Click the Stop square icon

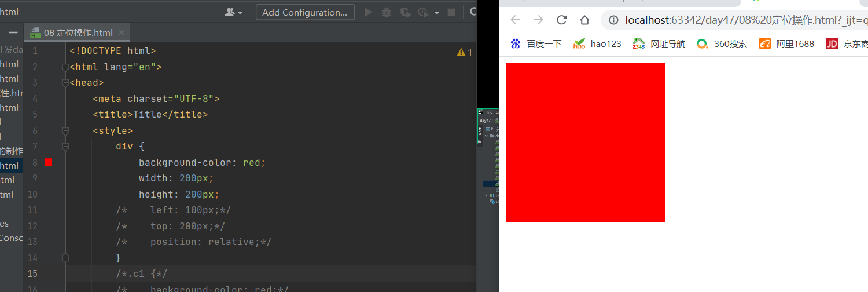tap(451, 12)
